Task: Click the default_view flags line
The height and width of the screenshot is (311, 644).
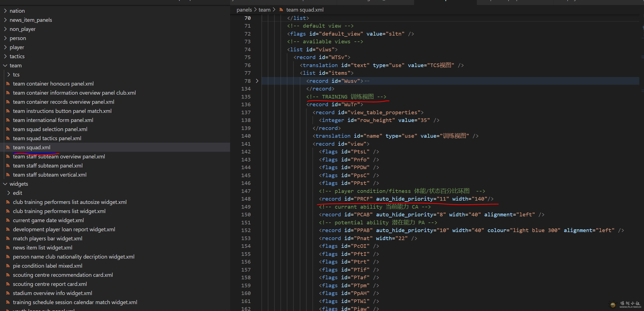Action: (x=350, y=34)
